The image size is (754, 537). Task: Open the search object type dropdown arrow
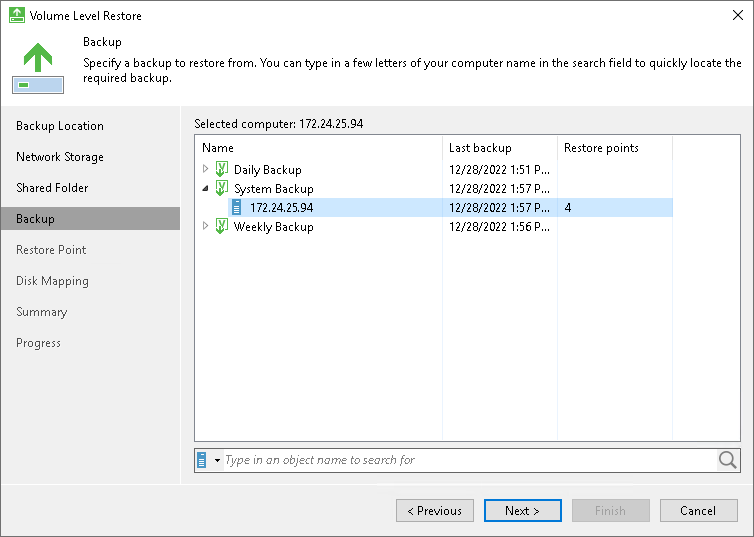click(x=217, y=461)
